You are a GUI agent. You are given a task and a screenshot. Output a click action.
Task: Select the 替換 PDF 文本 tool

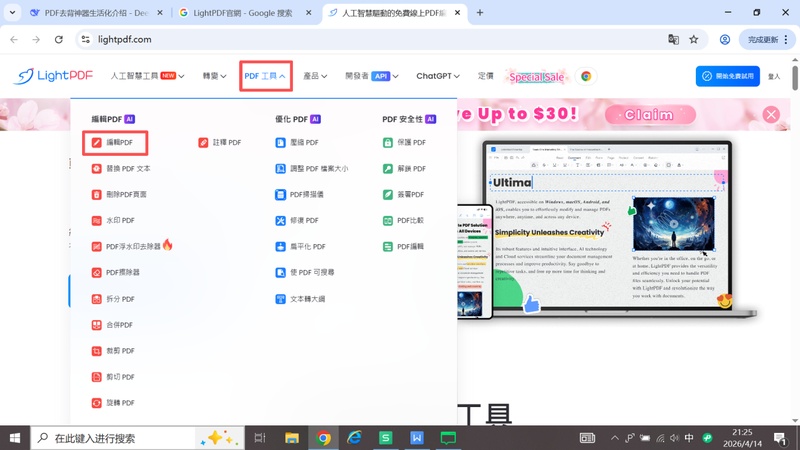(121, 168)
